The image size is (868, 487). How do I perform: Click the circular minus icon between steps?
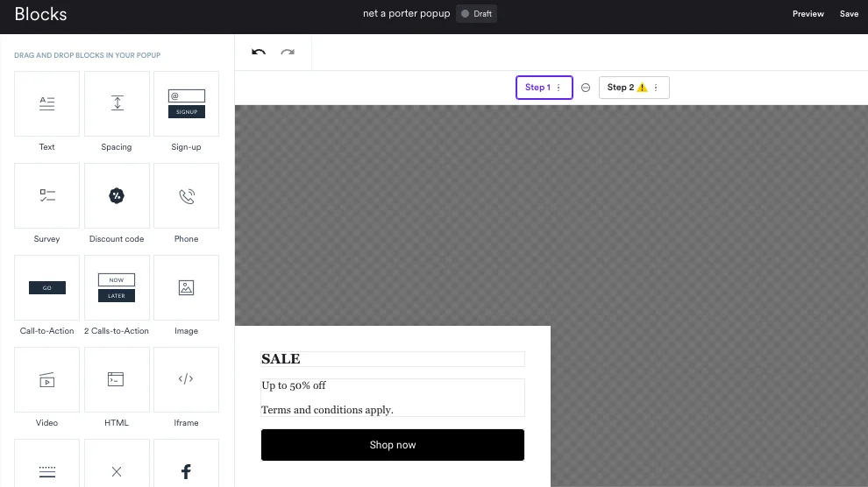point(586,88)
